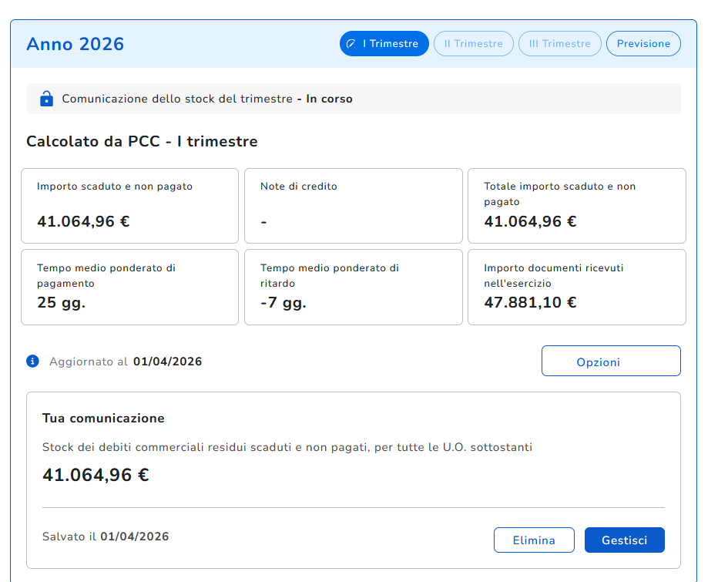Click the Tempo medio ponderato di pagamento card
This screenshot has height=582, width=728.
coord(129,287)
